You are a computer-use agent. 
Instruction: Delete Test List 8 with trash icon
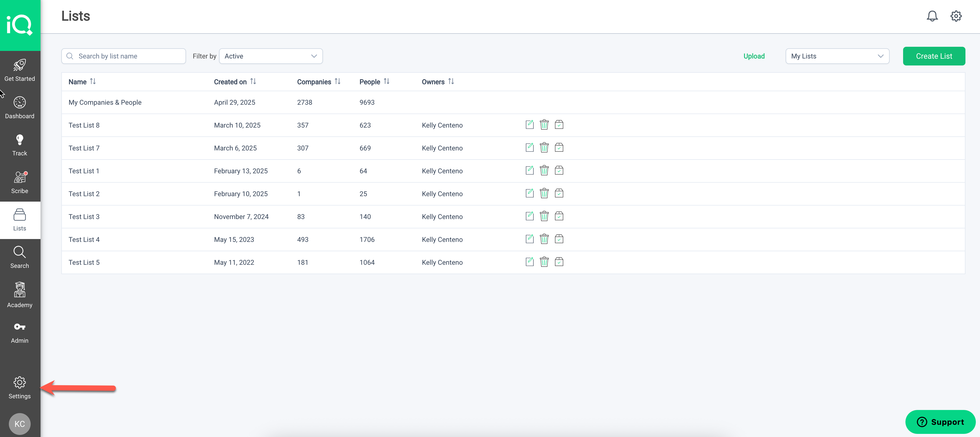click(x=544, y=125)
